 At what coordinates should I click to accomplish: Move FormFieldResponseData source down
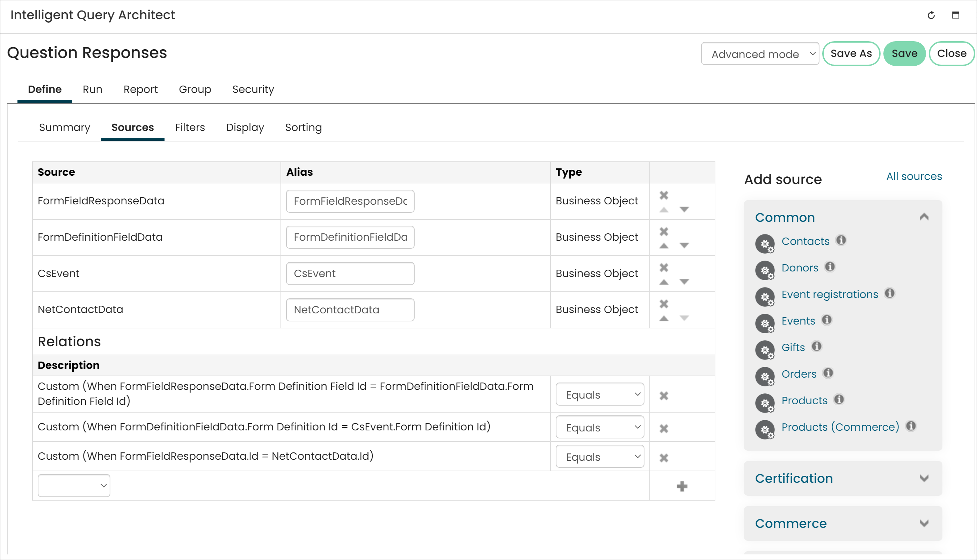[684, 209]
